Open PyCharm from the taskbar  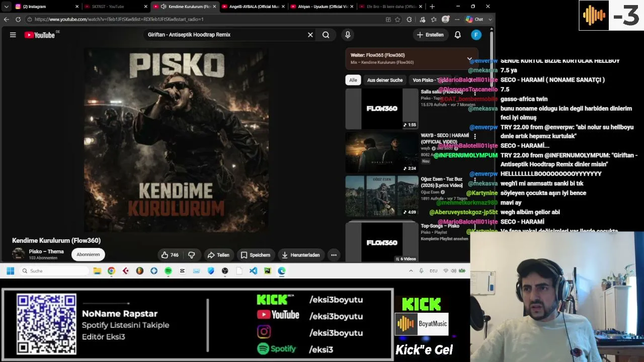coord(267,270)
